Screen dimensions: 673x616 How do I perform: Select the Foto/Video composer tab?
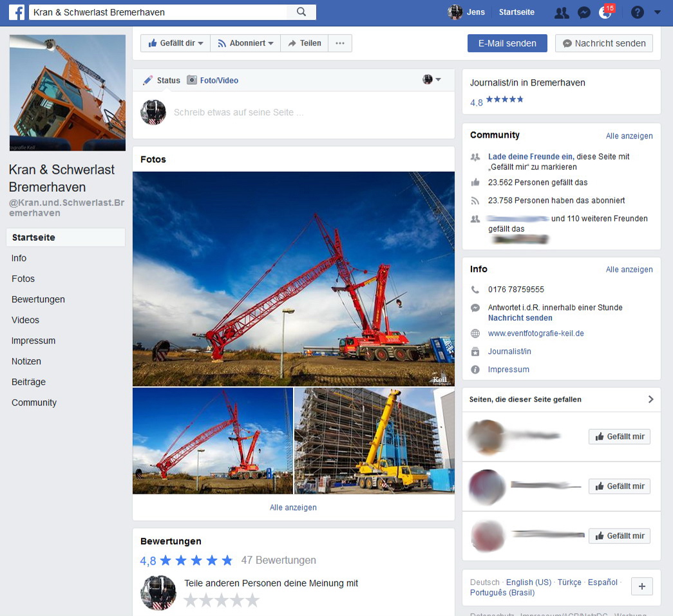click(x=213, y=80)
